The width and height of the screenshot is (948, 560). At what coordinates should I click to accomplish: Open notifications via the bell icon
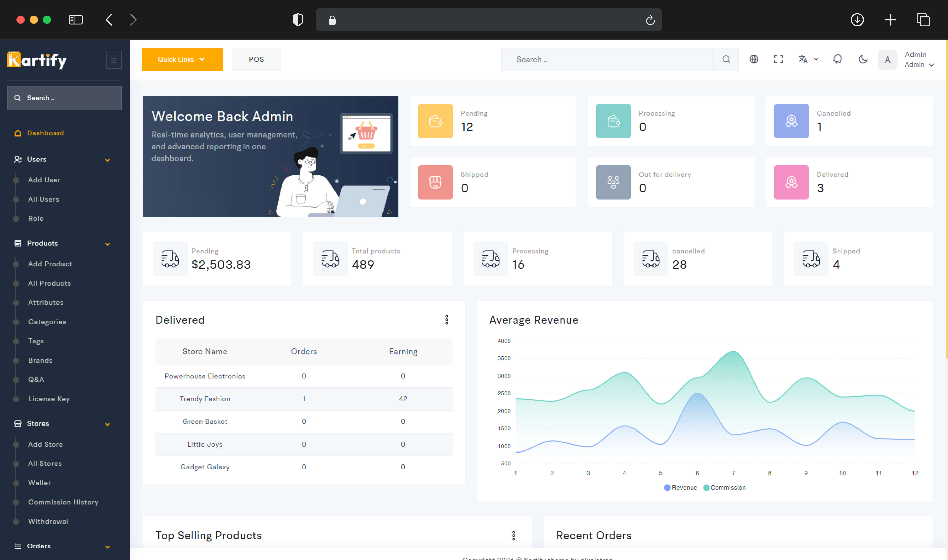coord(837,59)
